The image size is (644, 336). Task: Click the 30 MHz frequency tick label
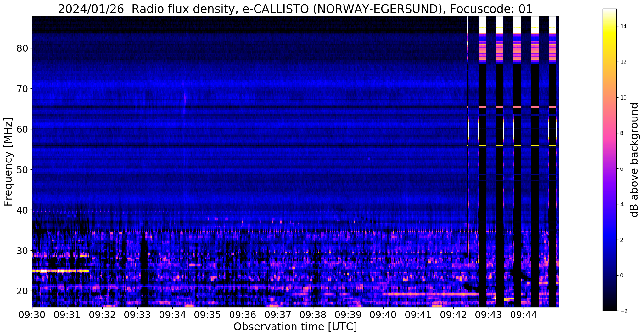[23, 250]
